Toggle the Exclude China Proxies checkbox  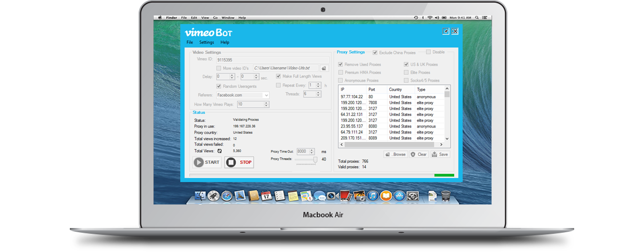[375, 53]
